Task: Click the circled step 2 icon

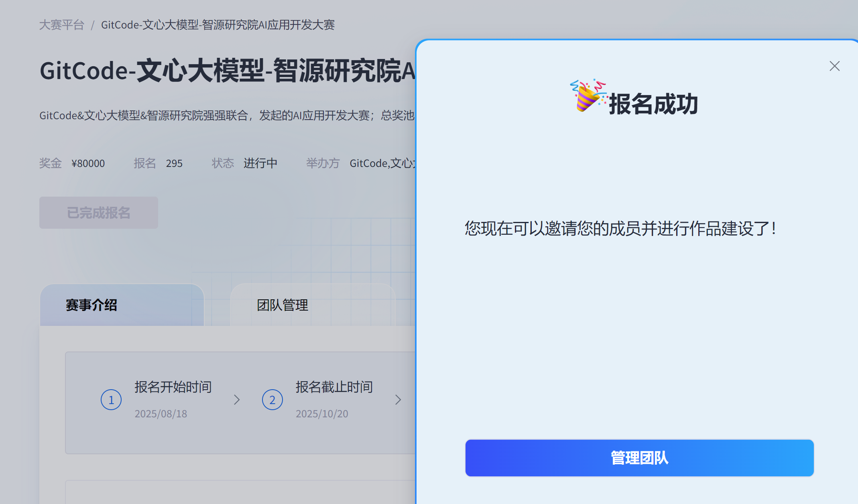Action: (x=272, y=400)
